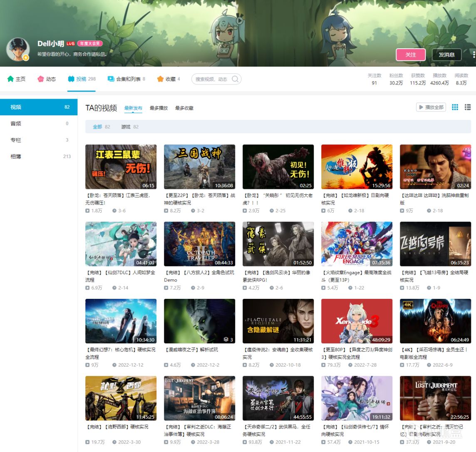This screenshot has width=476, height=452.
Task: Click the LV6 level badge
Action: [70, 44]
